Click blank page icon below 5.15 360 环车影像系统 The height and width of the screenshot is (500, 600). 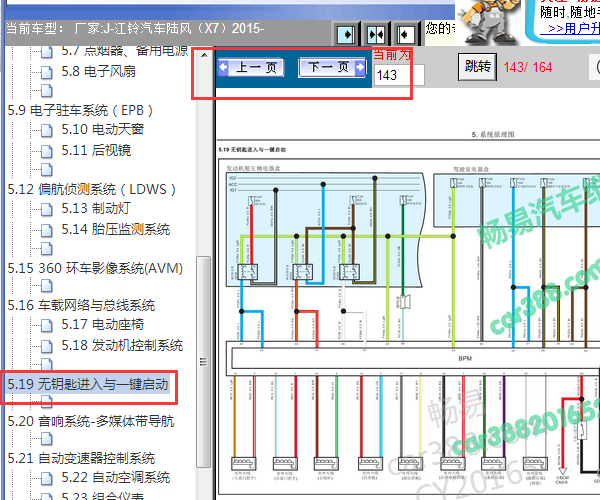[47, 286]
